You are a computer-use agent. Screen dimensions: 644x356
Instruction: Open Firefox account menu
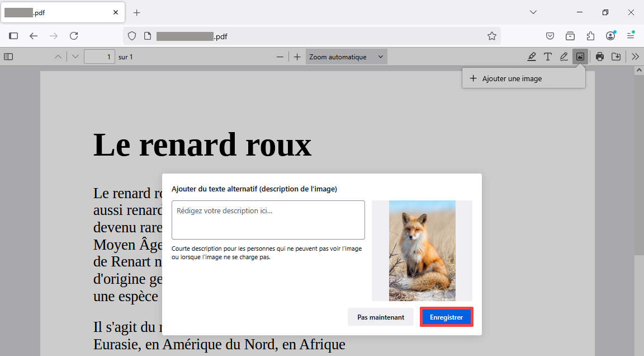pos(610,35)
